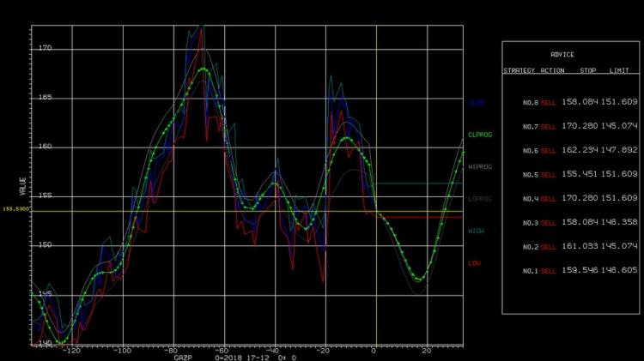Click the HIGH legend label
644x361 pixels.
click(x=476, y=231)
